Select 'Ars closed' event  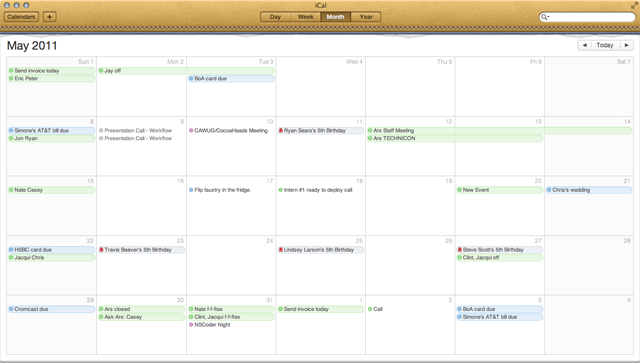pyautogui.click(x=141, y=309)
